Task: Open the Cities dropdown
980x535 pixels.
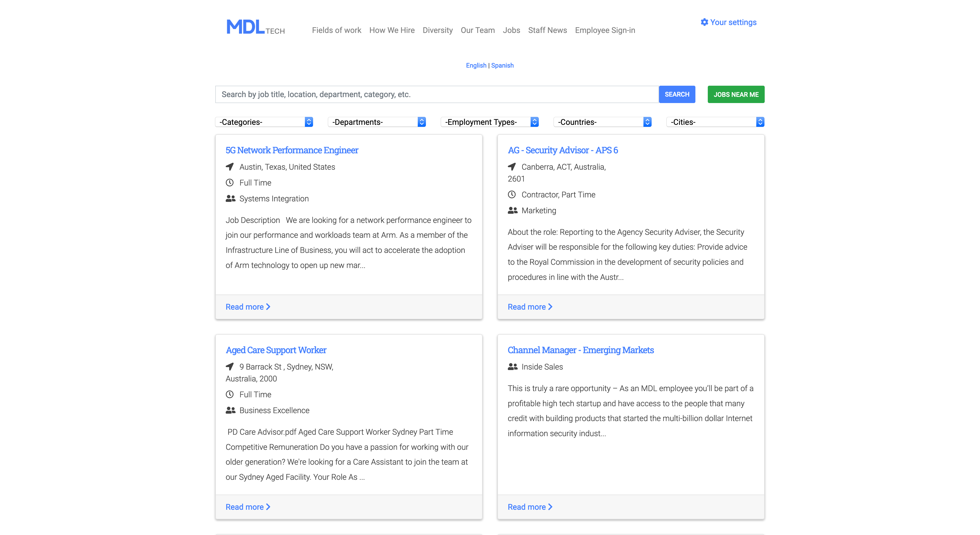Action: 715,122
